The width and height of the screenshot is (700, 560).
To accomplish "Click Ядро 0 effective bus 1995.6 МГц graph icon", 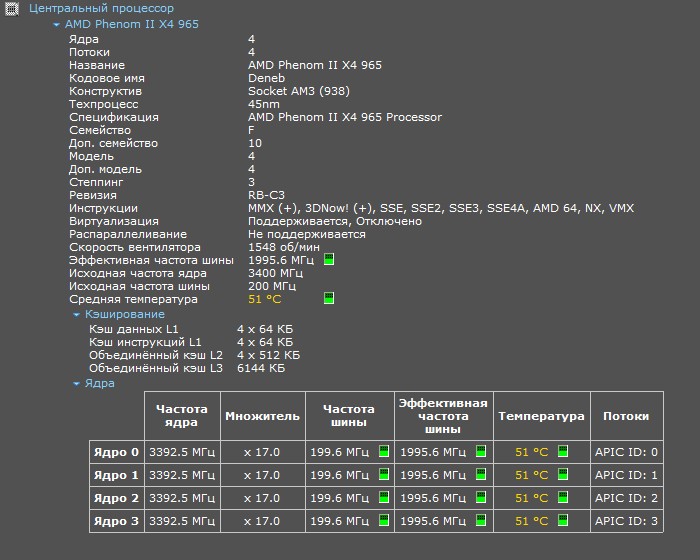I will pyautogui.click(x=481, y=451).
